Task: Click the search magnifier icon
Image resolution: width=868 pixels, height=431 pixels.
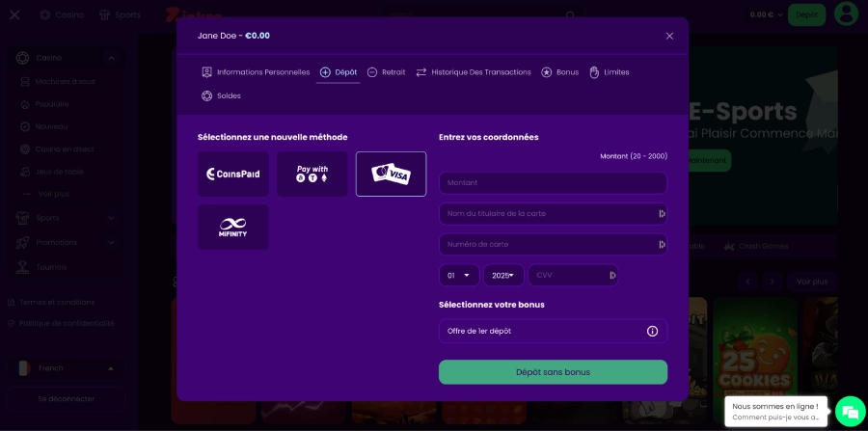Action: pyautogui.click(x=571, y=14)
